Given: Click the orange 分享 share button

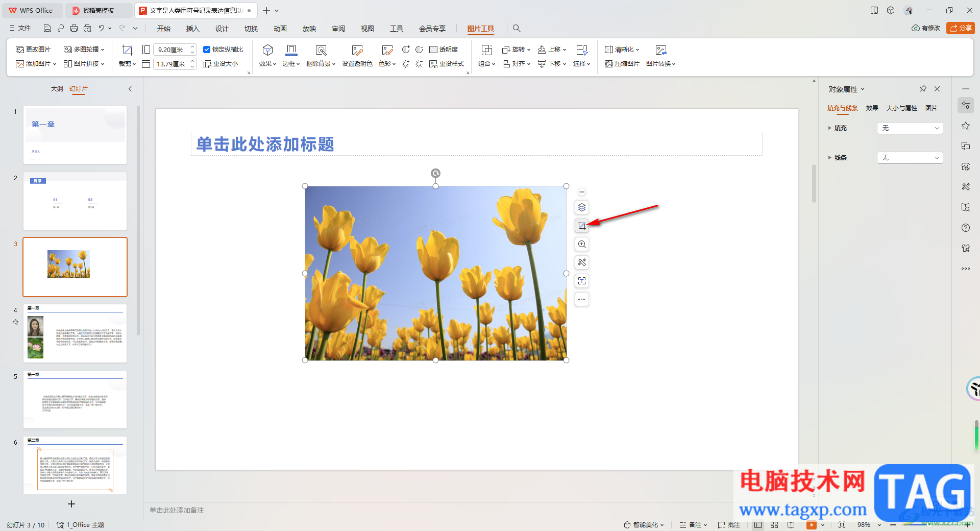Looking at the screenshot, I should pyautogui.click(x=960, y=28).
